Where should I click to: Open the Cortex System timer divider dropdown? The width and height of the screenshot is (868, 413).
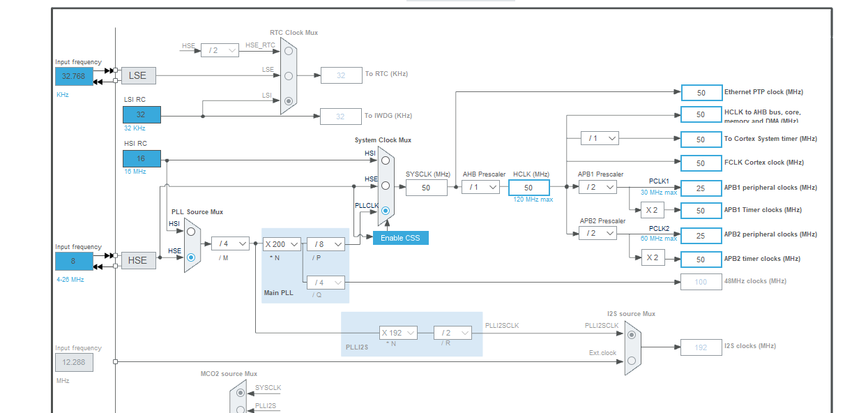[x=598, y=137]
